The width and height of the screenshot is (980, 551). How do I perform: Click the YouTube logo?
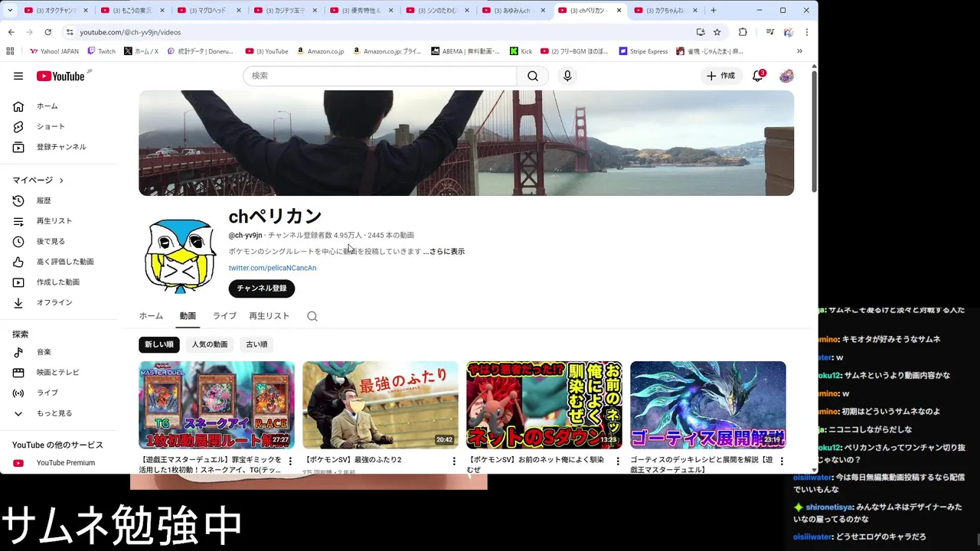point(60,76)
